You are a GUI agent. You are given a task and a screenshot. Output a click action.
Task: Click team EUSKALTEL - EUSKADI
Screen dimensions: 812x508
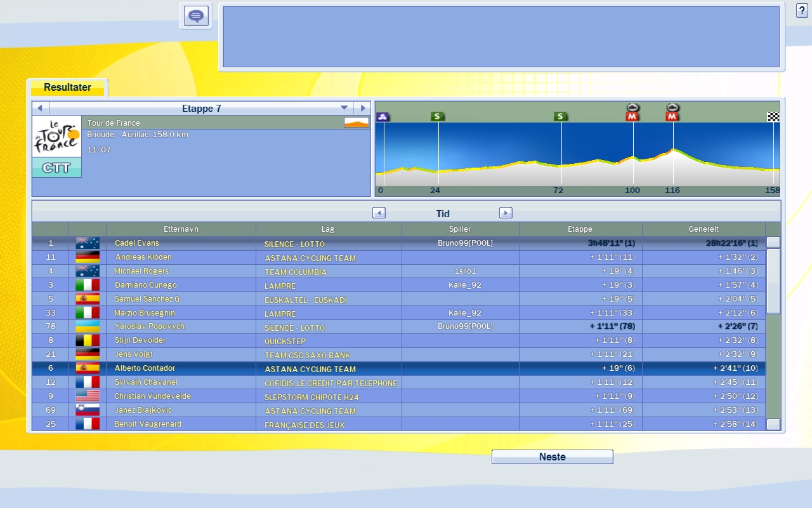pyautogui.click(x=306, y=300)
